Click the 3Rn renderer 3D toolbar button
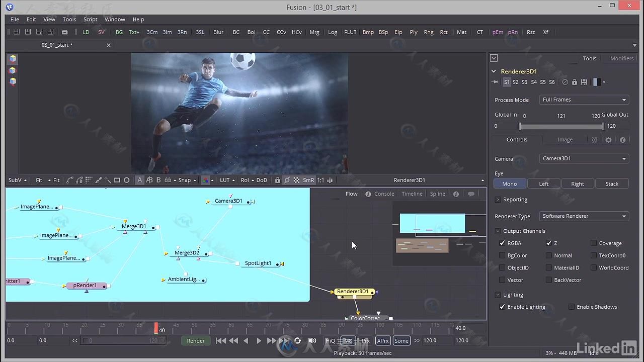This screenshot has height=362, width=644. 182,32
